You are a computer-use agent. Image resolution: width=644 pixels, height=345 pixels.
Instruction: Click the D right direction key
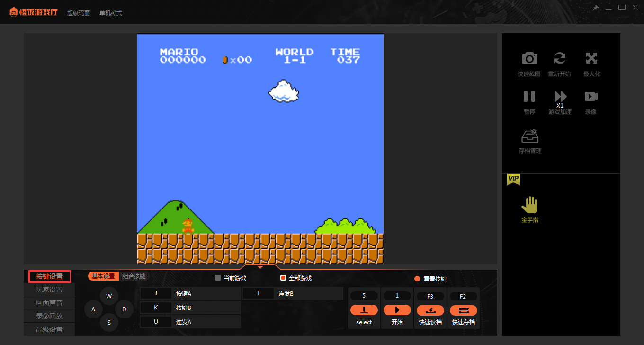point(124,309)
